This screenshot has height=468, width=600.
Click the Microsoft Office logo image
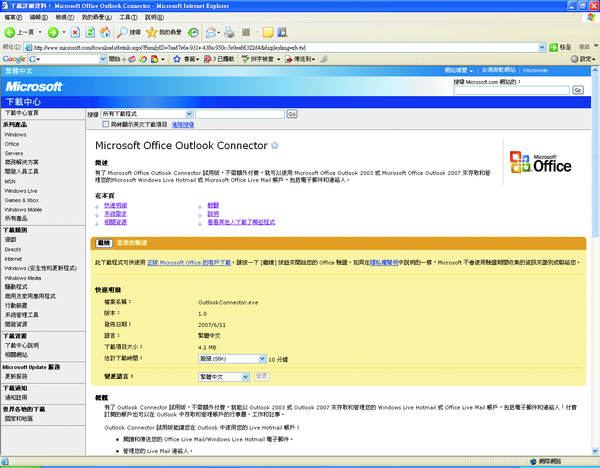point(540,162)
